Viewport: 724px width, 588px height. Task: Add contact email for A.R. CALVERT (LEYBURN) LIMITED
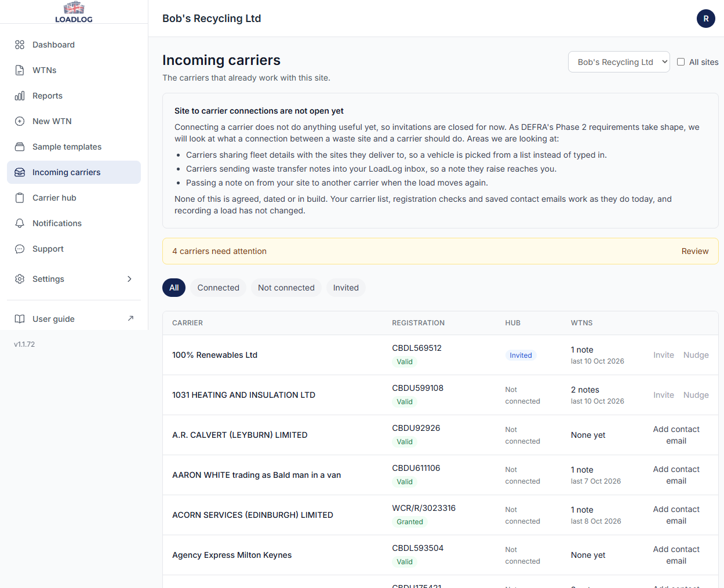point(676,435)
